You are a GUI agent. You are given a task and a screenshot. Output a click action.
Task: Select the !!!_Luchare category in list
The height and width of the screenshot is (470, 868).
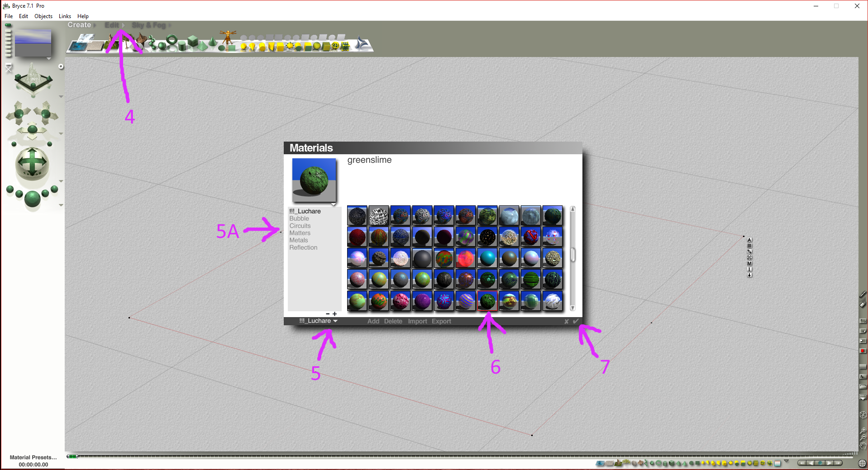coord(305,211)
